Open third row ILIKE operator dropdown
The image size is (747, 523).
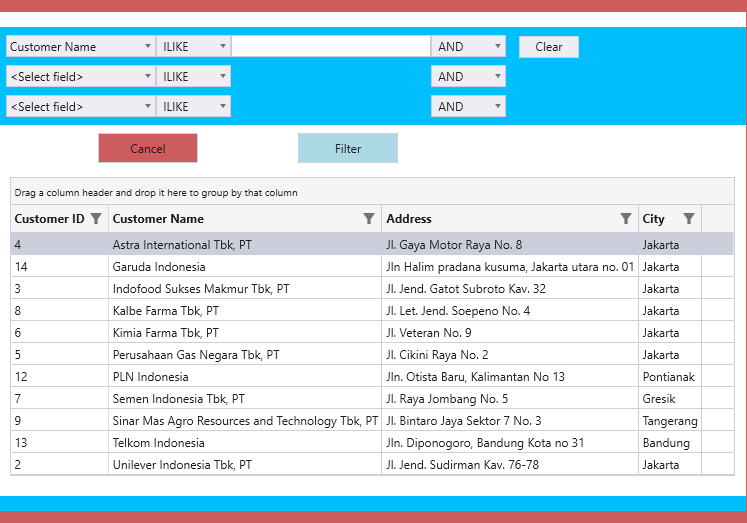[x=193, y=106]
